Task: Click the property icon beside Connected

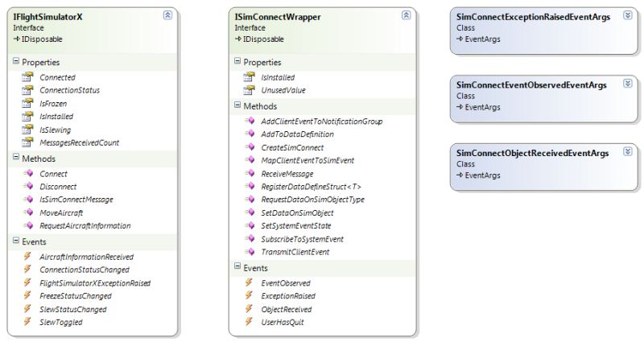Action: click(27, 76)
